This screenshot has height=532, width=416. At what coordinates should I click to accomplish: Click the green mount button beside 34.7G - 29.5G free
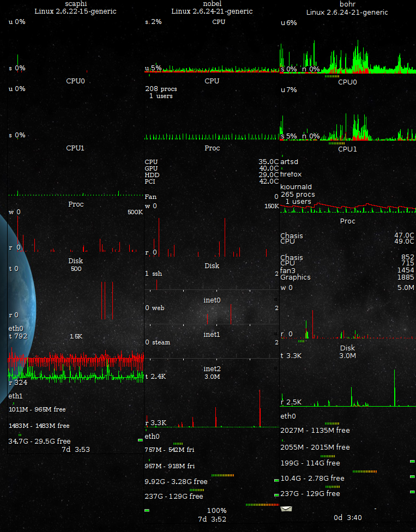(x=140, y=440)
